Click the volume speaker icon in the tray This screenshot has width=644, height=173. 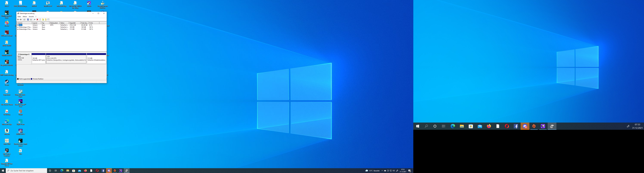[394, 170]
